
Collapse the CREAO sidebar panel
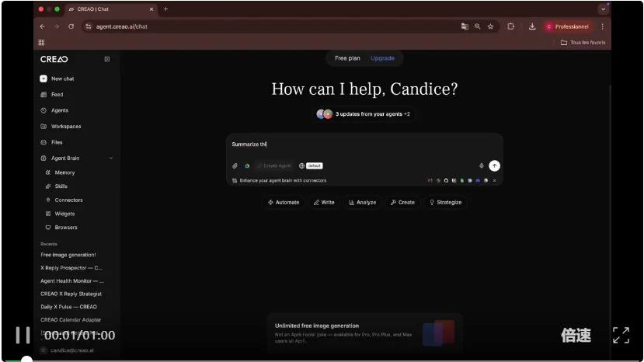tap(107, 59)
